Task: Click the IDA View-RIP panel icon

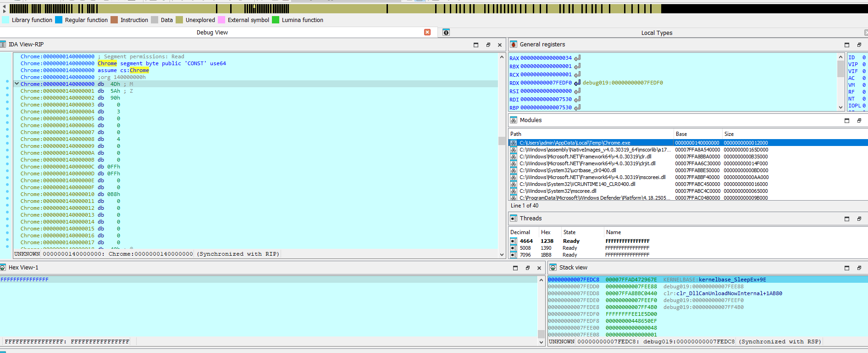Action: (x=3, y=45)
